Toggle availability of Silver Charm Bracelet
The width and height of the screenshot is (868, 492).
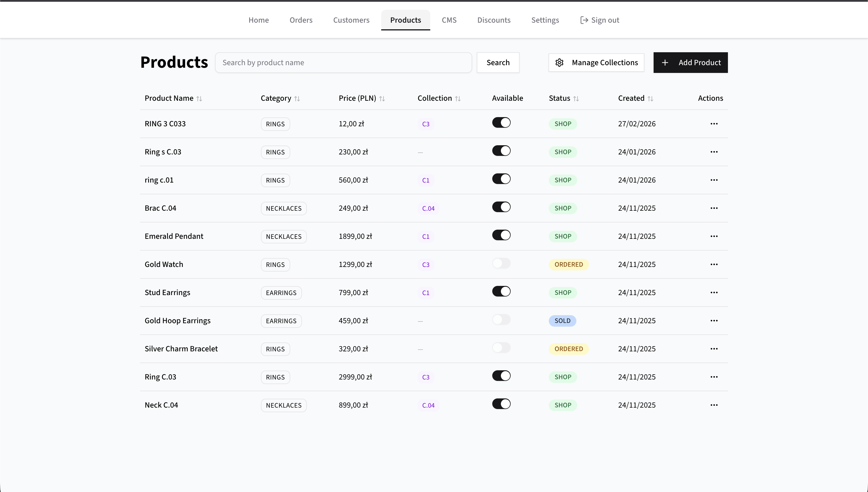point(501,347)
